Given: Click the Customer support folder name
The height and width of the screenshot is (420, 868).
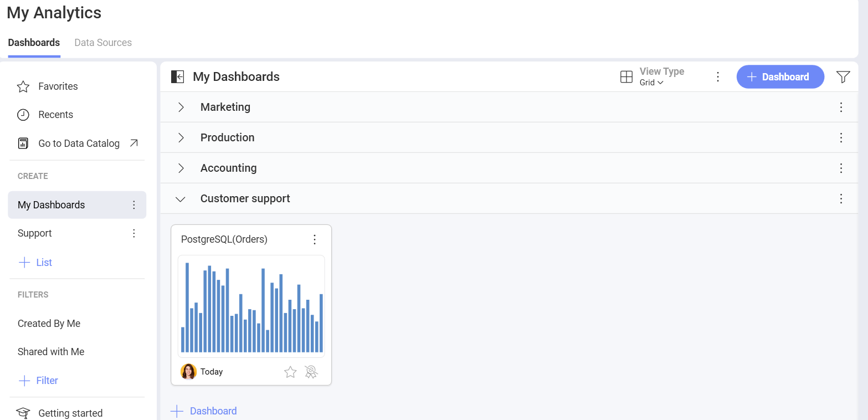Looking at the screenshot, I should (245, 199).
